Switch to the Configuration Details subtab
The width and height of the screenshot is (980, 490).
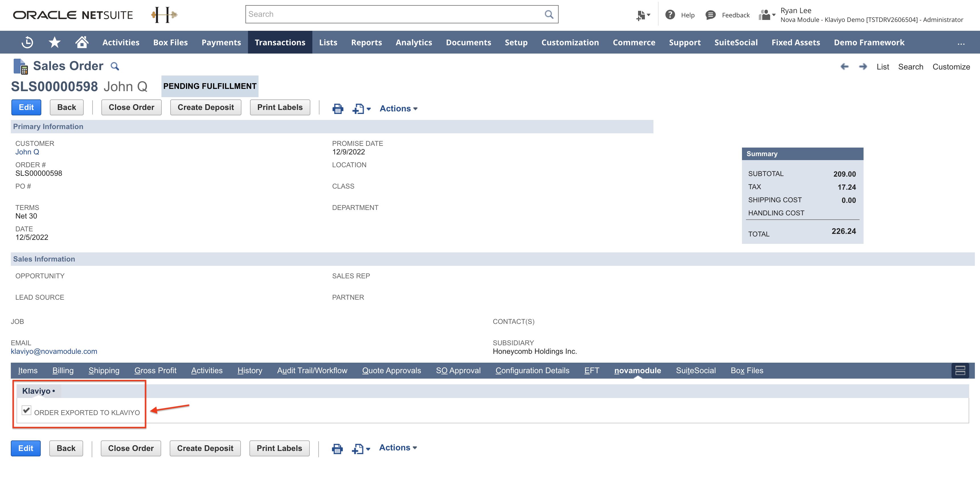[x=532, y=370]
